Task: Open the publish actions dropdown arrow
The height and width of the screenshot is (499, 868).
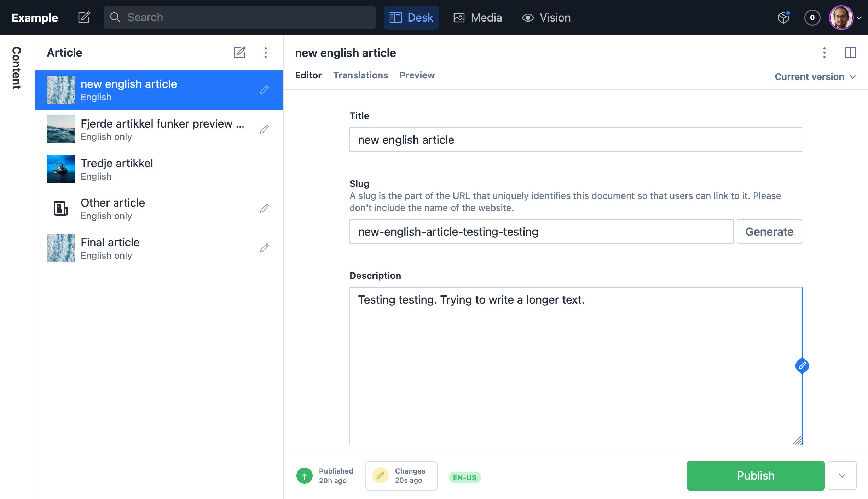Action: coord(842,476)
